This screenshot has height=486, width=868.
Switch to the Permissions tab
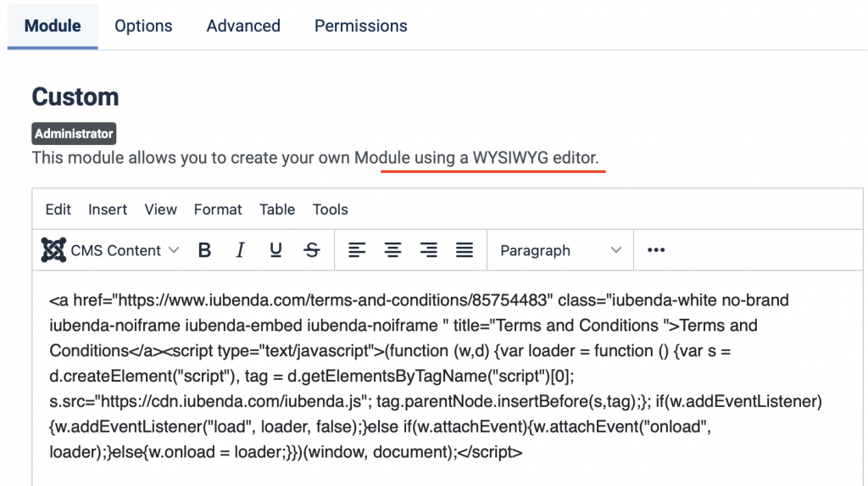(x=360, y=26)
